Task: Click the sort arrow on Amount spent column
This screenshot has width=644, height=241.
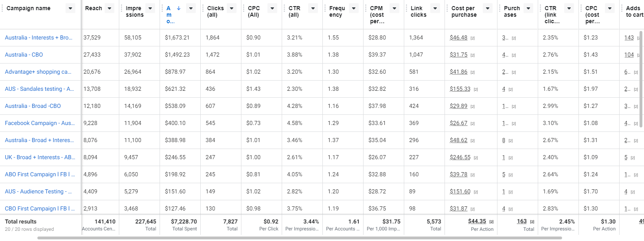Action: point(178,7)
